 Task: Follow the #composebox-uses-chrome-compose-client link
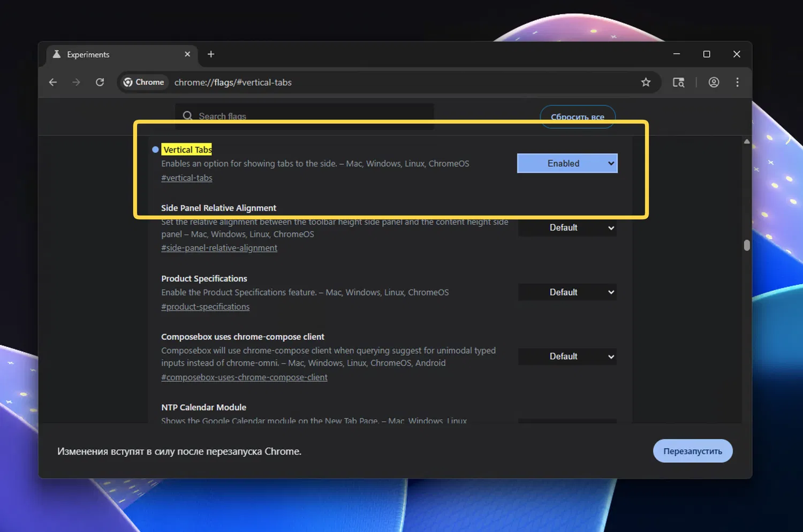245,378
